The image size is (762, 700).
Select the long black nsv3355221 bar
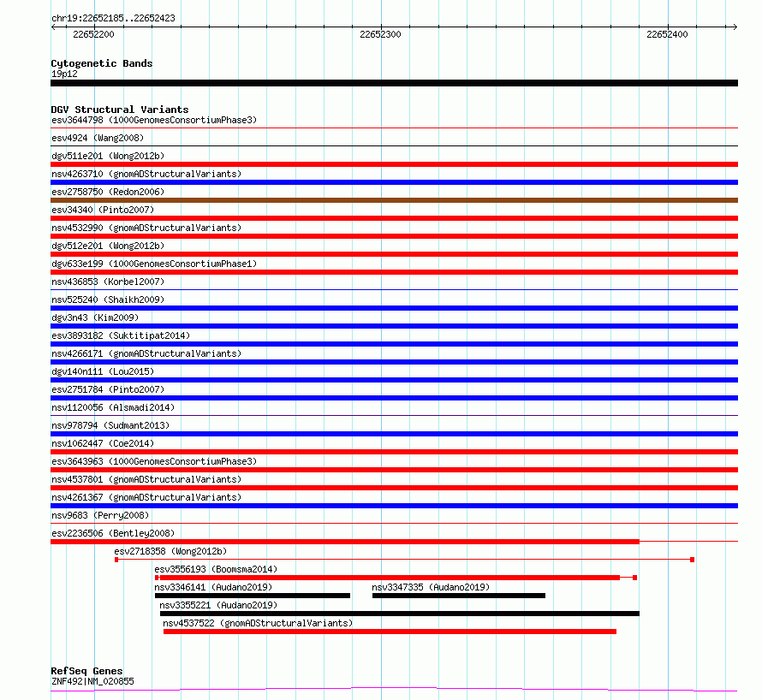(400, 614)
